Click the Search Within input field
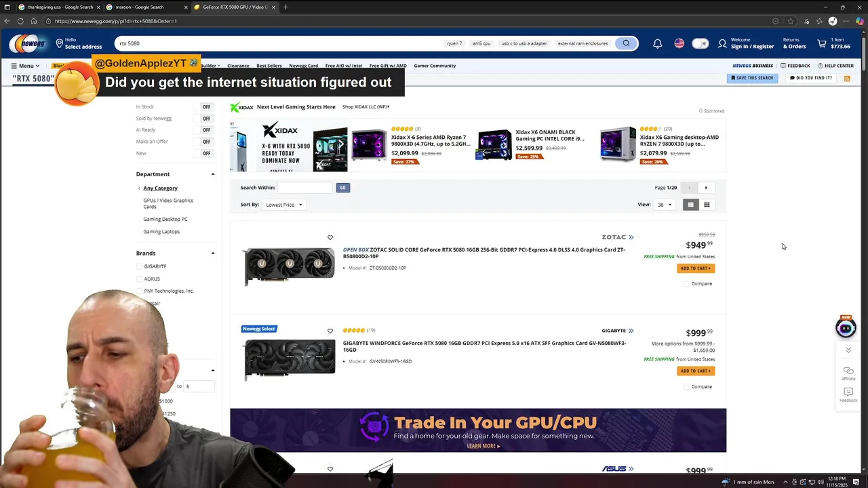 [304, 188]
